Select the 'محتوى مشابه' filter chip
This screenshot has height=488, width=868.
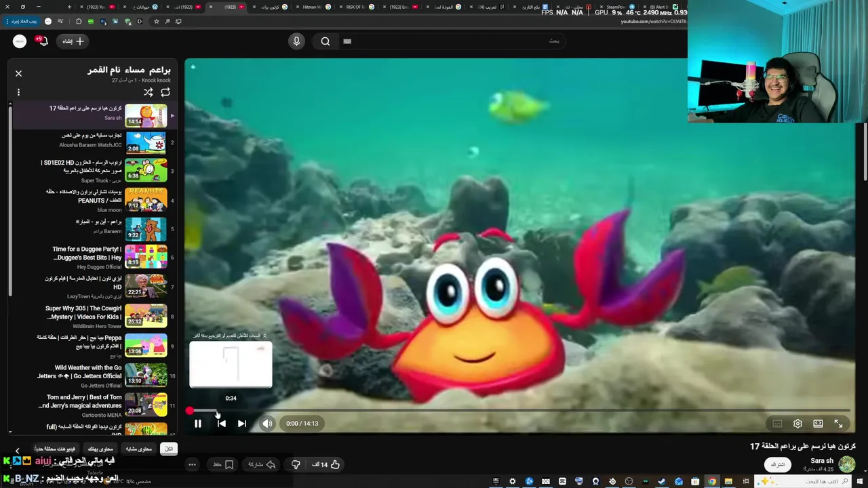pos(139,449)
